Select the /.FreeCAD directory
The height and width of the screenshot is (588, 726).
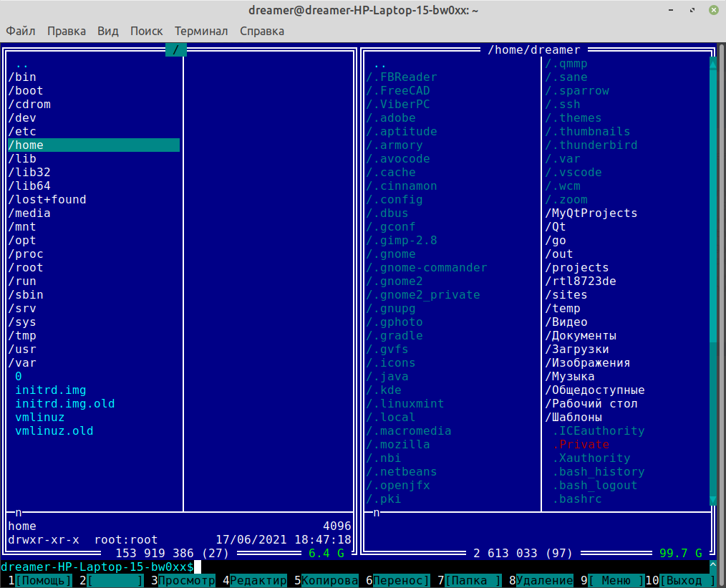tap(398, 91)
